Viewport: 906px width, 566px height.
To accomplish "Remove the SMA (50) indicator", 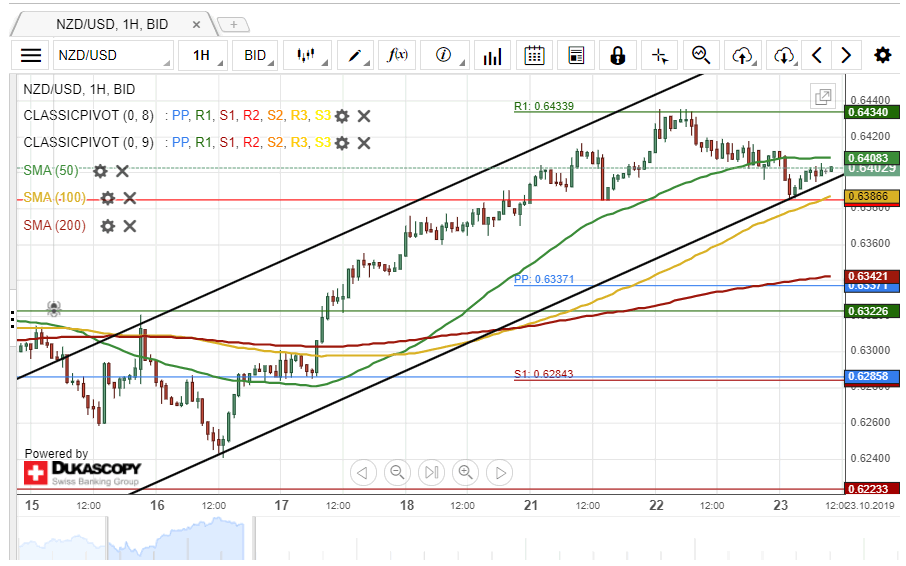I will pyautogui.click(x=122, y=171).
